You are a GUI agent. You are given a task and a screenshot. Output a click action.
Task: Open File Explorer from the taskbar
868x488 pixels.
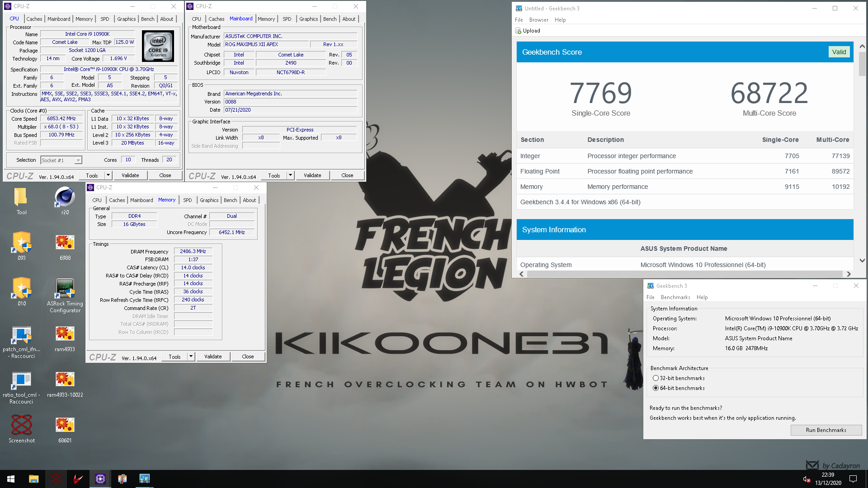tap(33, 479)
